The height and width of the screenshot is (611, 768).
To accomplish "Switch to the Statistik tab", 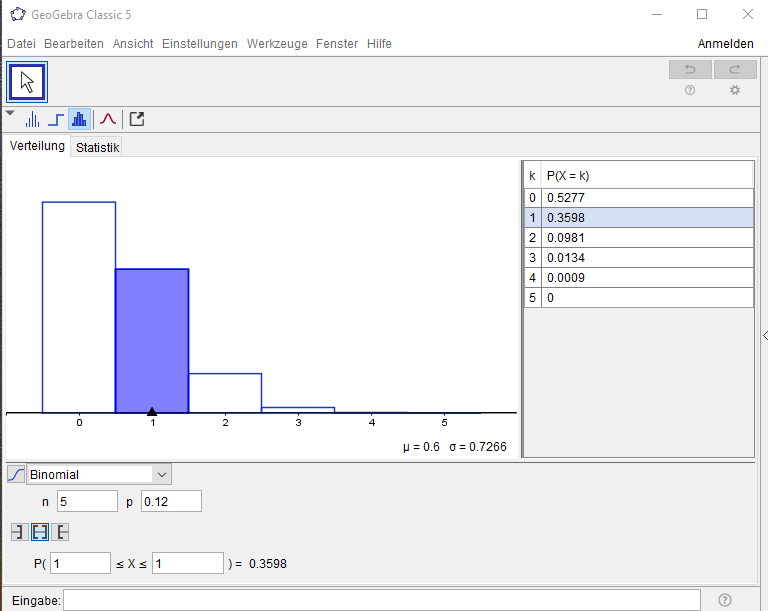I will [x=97, y=147].
